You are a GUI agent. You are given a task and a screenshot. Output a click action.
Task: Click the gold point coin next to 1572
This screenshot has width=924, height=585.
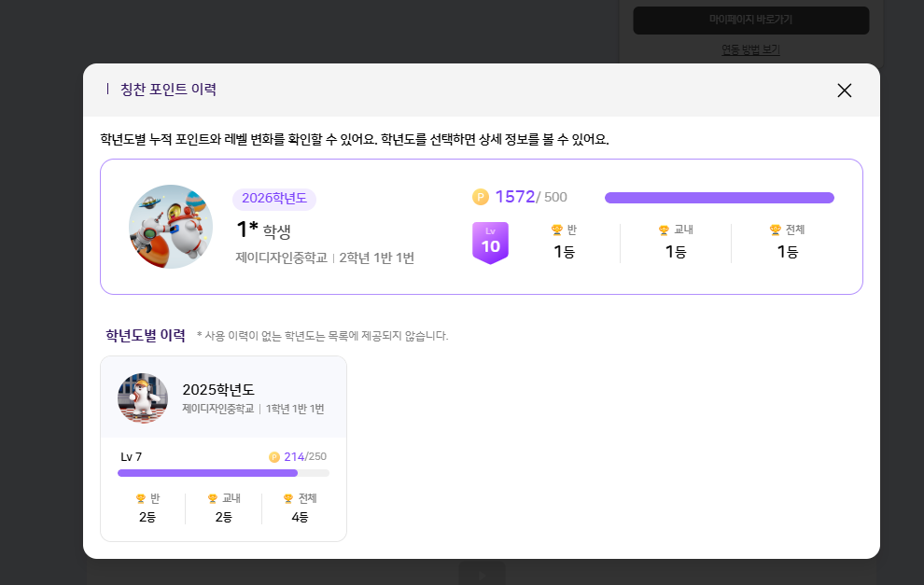pos(481,197)
